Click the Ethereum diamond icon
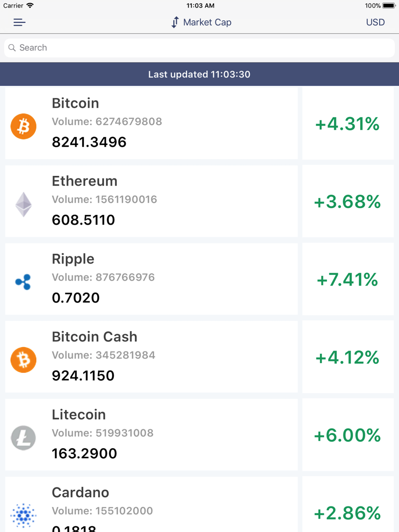Image resolution: width=399 pixels, height=532 pixels. point(24,205)
